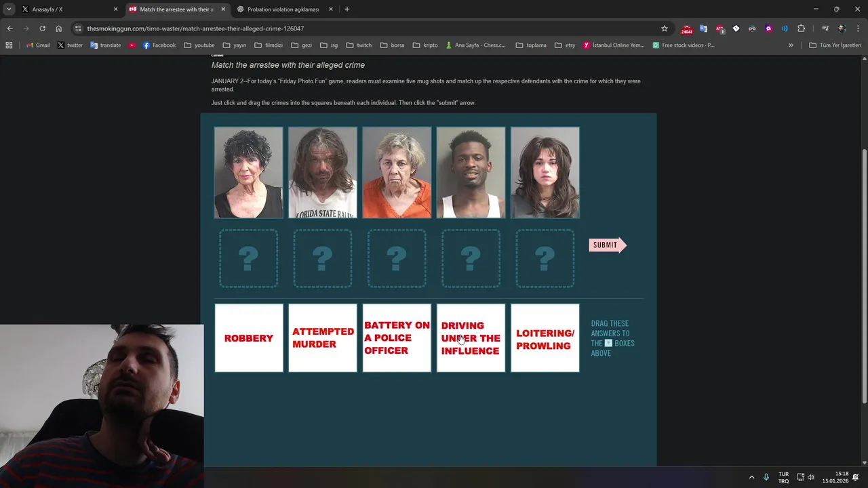This screenshot has width=868, height=488.
Task: Select the Match the arrestee tab
Action: point(176,9)
